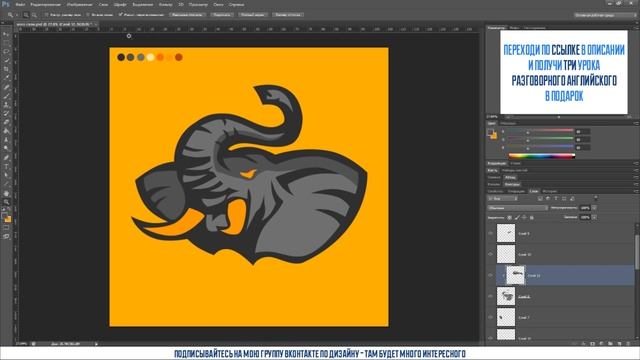640x360 pixels.
Task: Click the document tab title
Action: (x=55, y=24)
